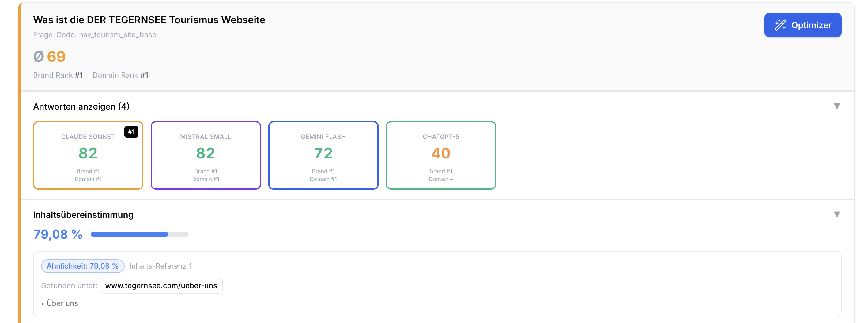Expand the Über uns disclosure triangle
This screenshot has width=868, height=323.
43,303
